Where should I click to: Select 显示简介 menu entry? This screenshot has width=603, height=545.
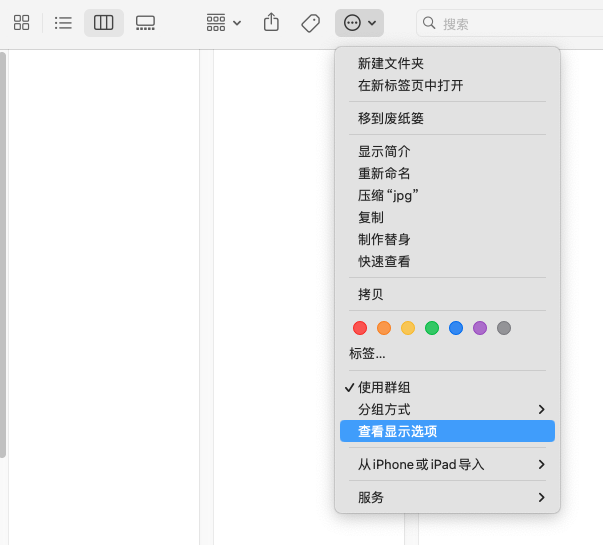coord(384,151)
